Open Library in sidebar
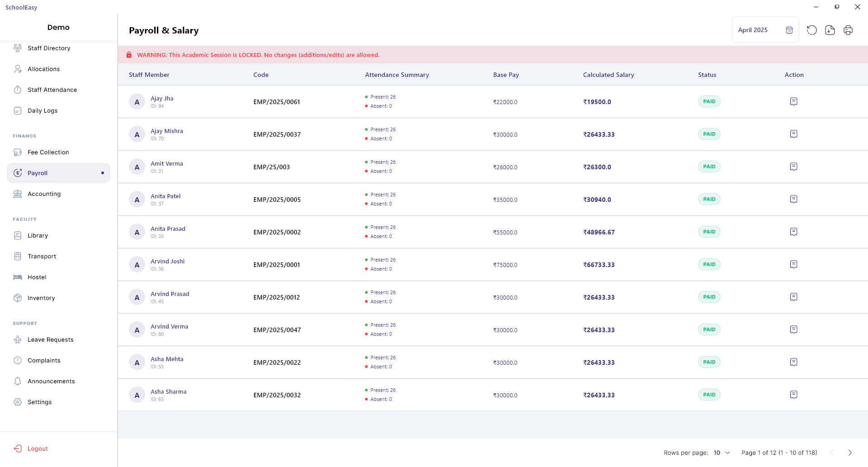The width and height of the screenshot is (868, 467). [x=58, y=235]
